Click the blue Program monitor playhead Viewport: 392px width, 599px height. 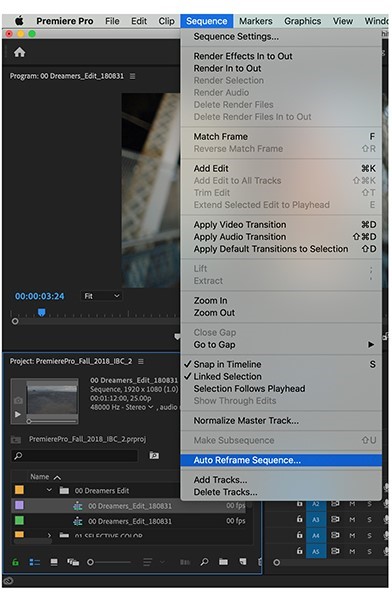(41, 312)
